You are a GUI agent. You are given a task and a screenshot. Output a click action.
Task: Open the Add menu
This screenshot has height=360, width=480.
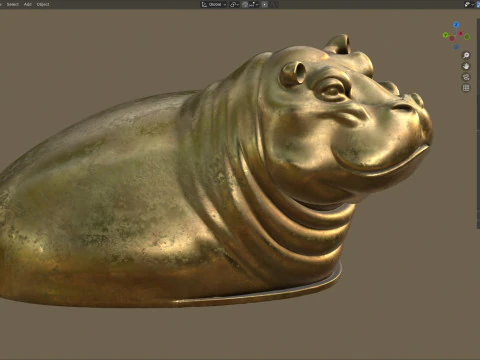(28, 4)
